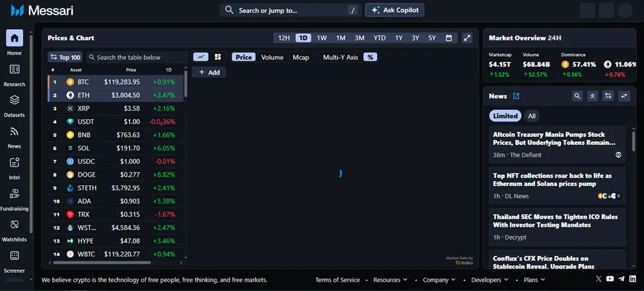Expand the Resources footer menu
This screenshot has width=644, height=291.
click(x=390, y=280)
